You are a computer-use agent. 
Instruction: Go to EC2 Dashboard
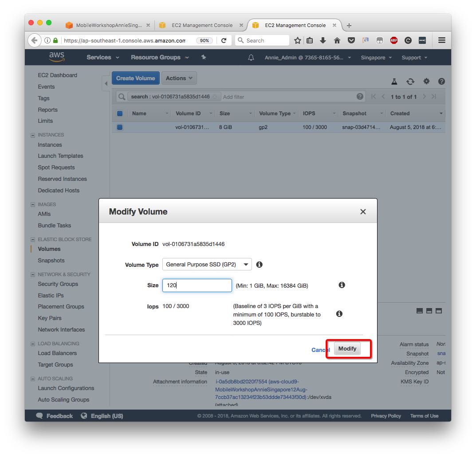(57, 75)
